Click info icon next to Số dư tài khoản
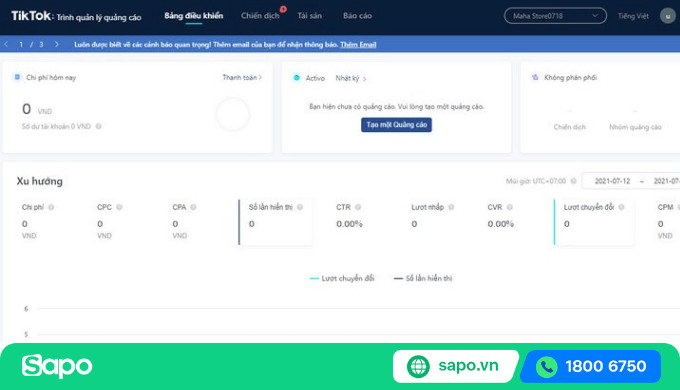The image size is (680, 390). (98, 126)
